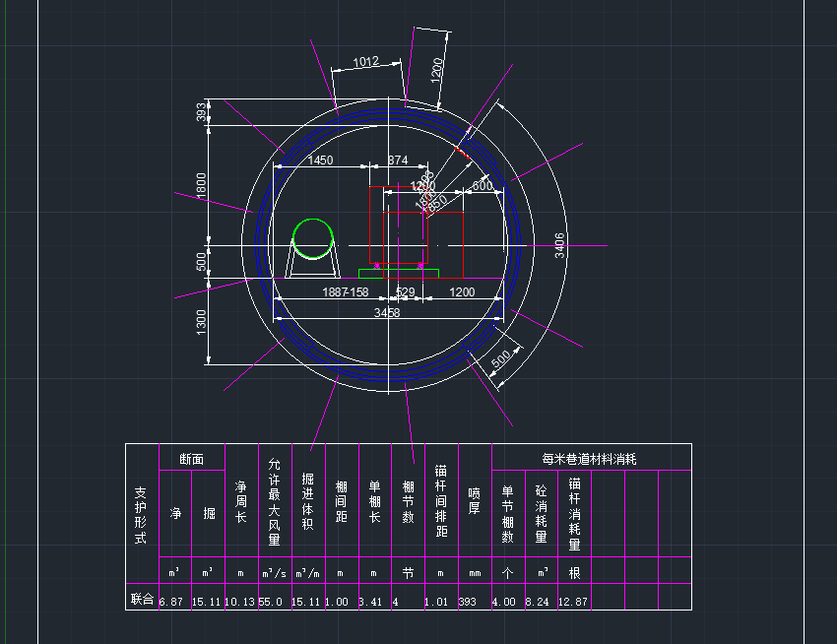Click the 12.87 table value

coord(573,600)
